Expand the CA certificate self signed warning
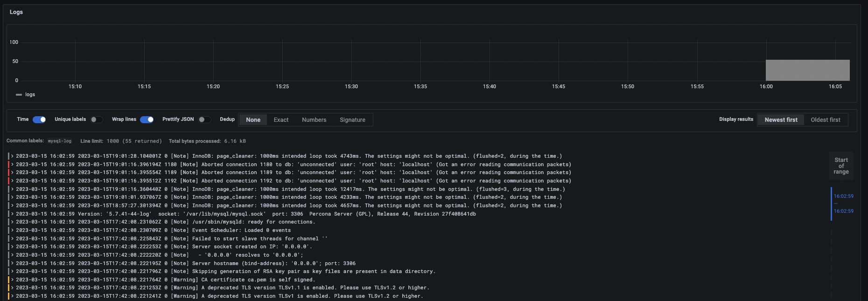868x301 pixels. (x=13, y=280)
